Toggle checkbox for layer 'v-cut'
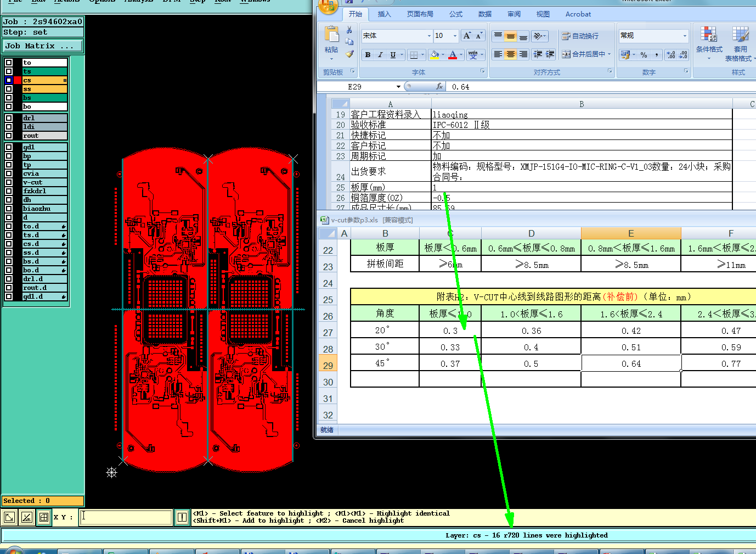This screenshot has height=554, width=756. [x=9, y=182]
